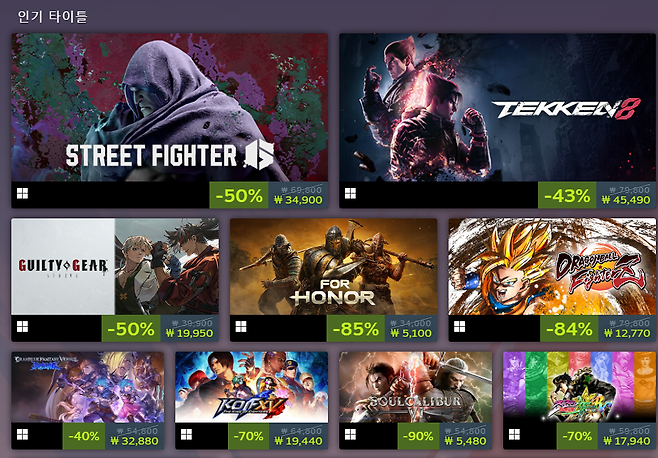The width and height of the screenshot is (658, 458).
Task: Click the -85% discount badge on For Honor
Action: (x=356, y=328)
